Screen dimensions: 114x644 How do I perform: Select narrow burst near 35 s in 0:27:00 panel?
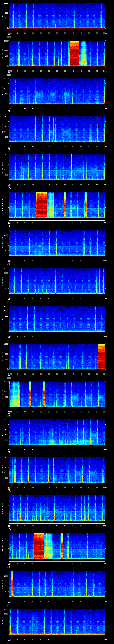65,205
